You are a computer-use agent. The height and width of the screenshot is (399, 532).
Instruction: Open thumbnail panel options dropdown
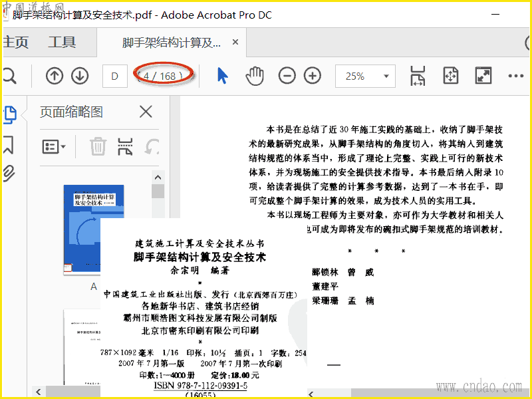click(x=54, y=147)
